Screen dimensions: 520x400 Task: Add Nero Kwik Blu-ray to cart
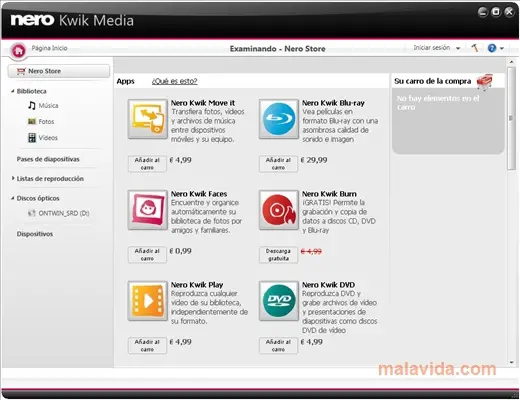[x=278, y=164]
